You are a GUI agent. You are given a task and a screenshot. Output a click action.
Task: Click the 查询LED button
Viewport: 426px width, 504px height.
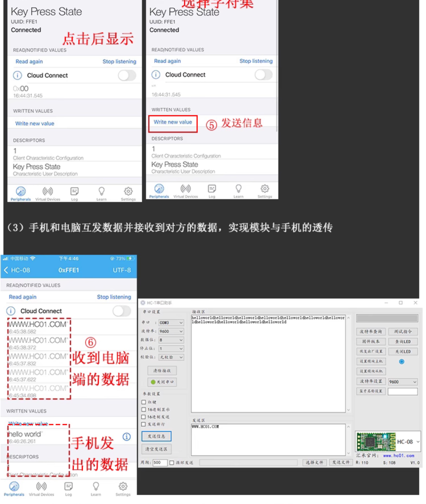[403, 342]
